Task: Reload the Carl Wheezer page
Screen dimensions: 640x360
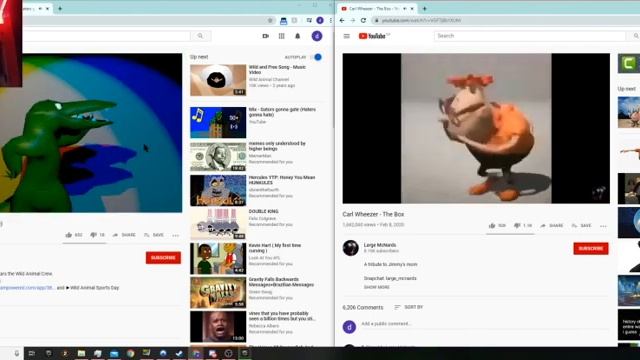Action: 363,20
